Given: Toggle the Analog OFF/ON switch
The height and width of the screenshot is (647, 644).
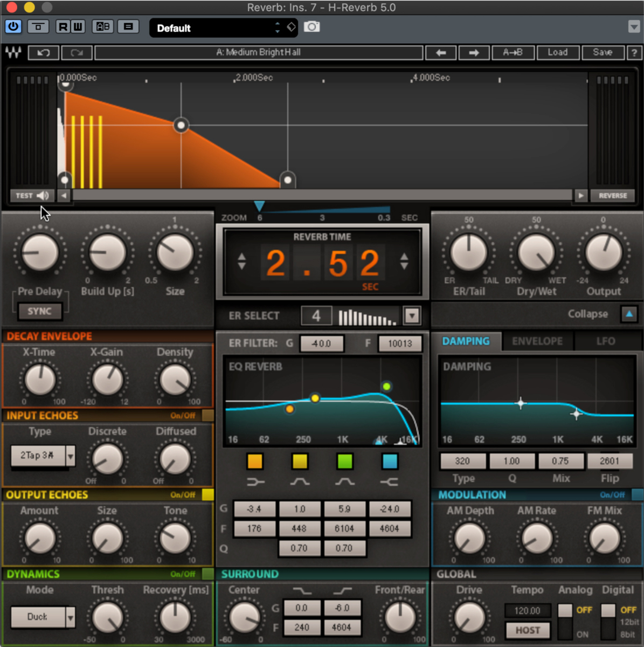Looking at the screenshot, I should click(x=565, y=621).
